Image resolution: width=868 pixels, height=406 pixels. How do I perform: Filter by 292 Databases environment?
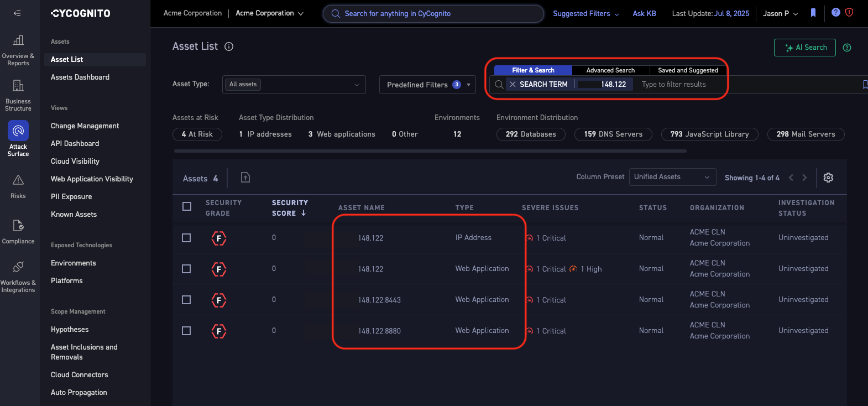531,134
